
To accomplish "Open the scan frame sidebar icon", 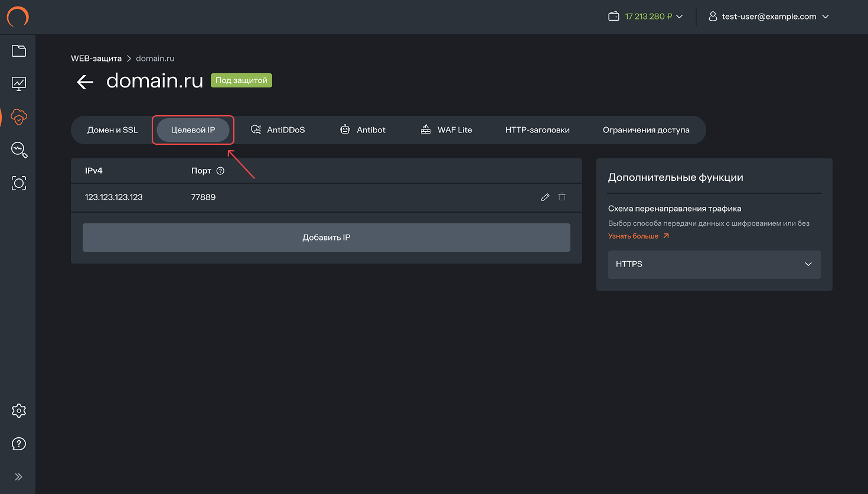I will [19, 183].
